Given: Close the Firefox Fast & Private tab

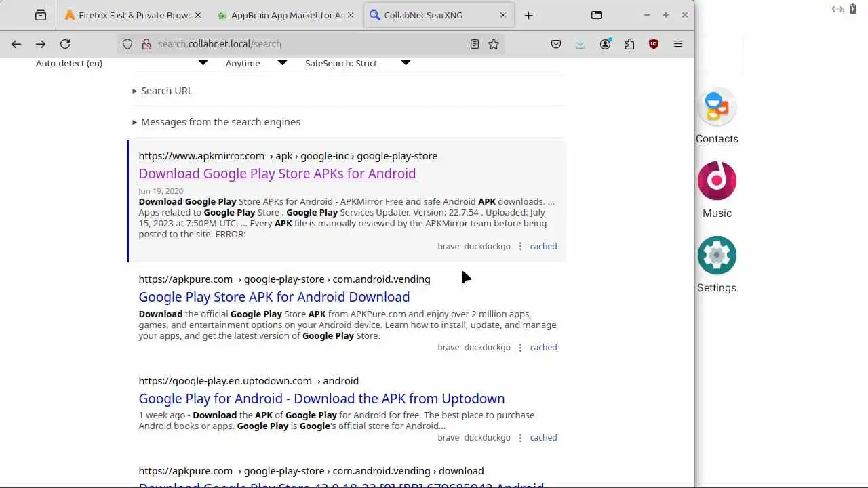Looking at the screenshot, I should coord(198,15).
